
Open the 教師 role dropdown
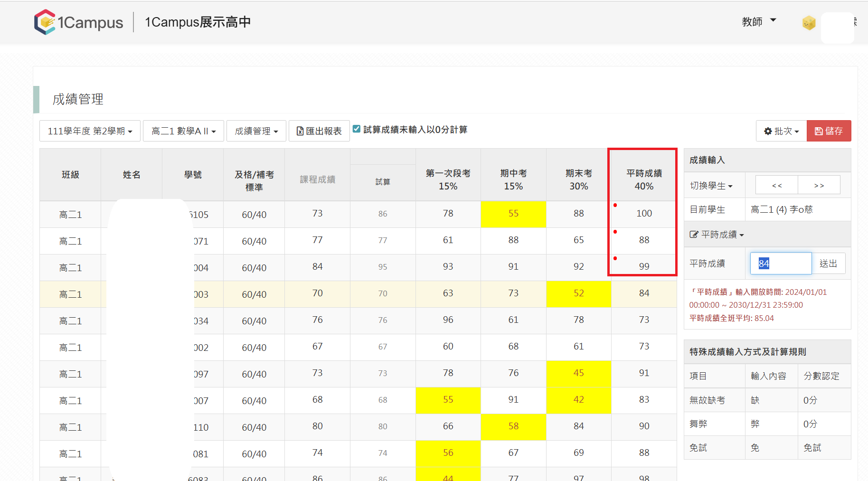pos(759,21)
